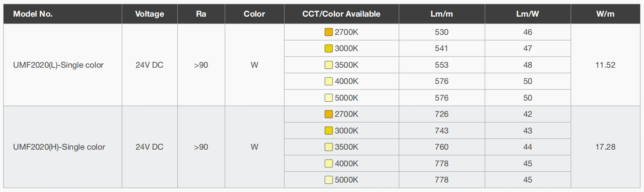This screenshot has width=644, height=192.
Task: Select the 2700K color swatch for UMF2020(H)
Action: (329, 114)
